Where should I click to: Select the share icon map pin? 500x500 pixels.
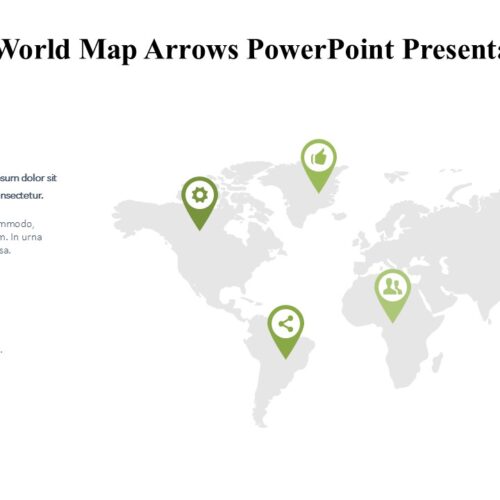(286, 332)
